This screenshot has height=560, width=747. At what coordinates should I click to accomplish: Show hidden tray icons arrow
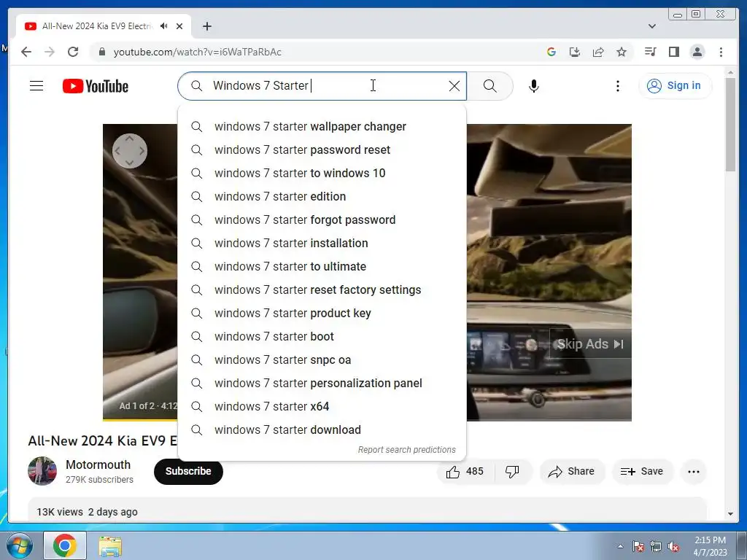pyautogui.click(x=620, y=546)
